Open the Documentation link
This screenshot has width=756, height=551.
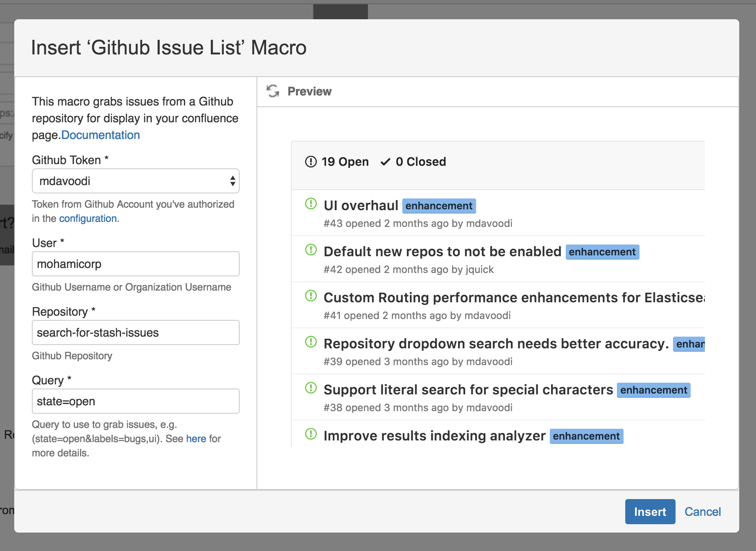coord(101,135)
